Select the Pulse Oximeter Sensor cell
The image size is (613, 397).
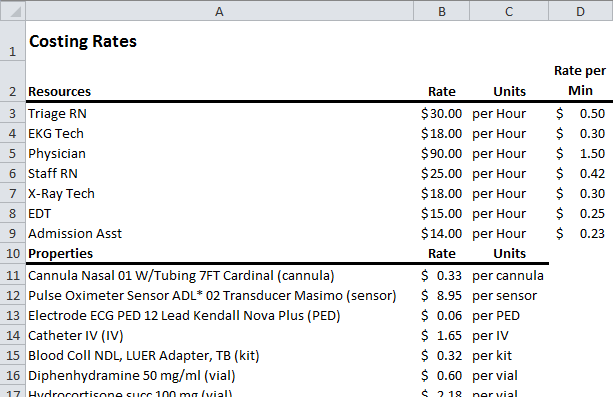click(x=219, y=295)
